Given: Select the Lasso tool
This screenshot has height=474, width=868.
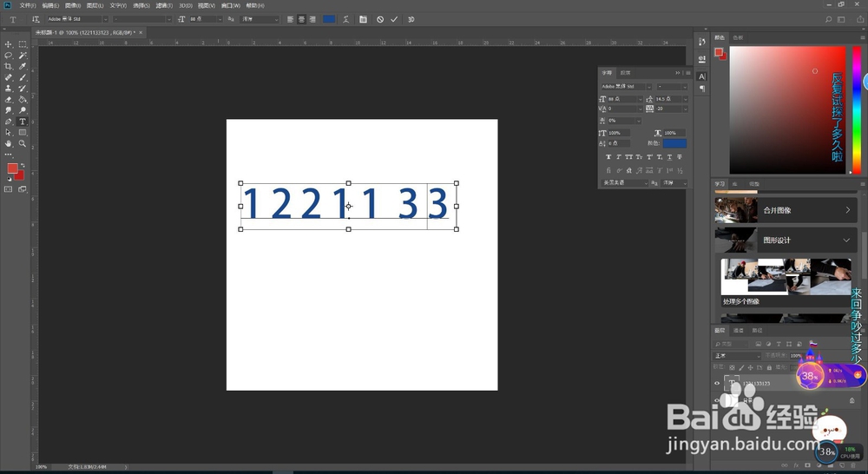Looking at the screenshot, I should click(9, 56).
